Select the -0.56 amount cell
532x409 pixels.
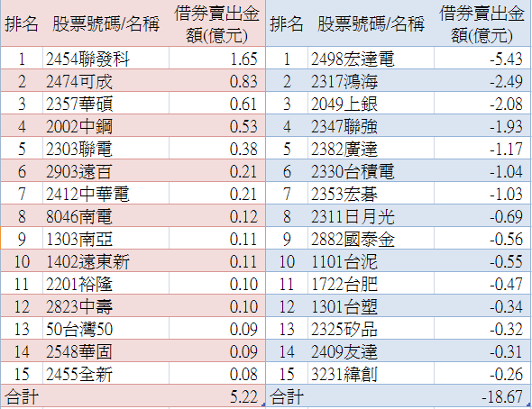[482, 239]
